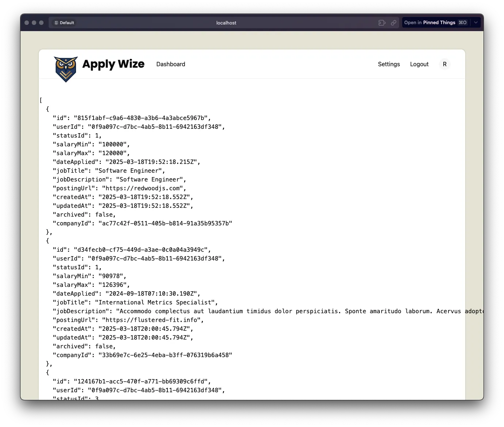Click the Apply Wize owl logo
Viewport: 504px width, 427px height.
tap(66, 69)
